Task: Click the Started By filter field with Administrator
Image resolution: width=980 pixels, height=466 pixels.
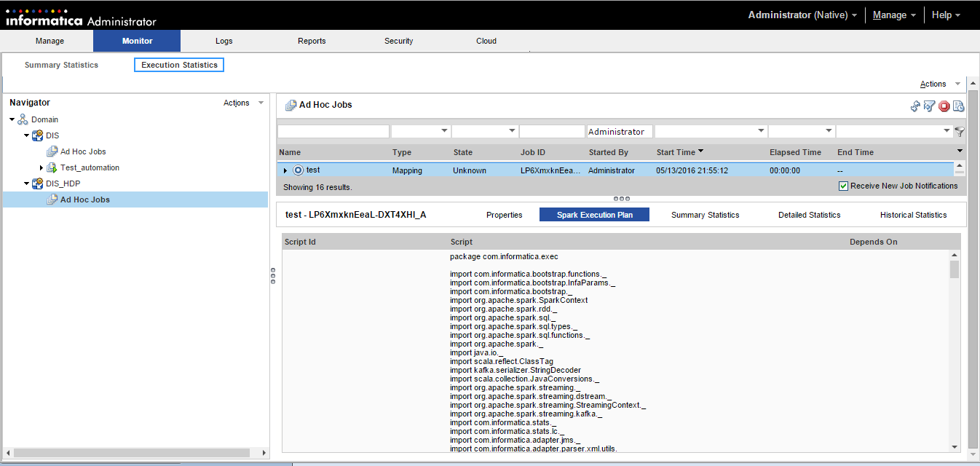Action: pyautogui.click(x=620, y=131)
